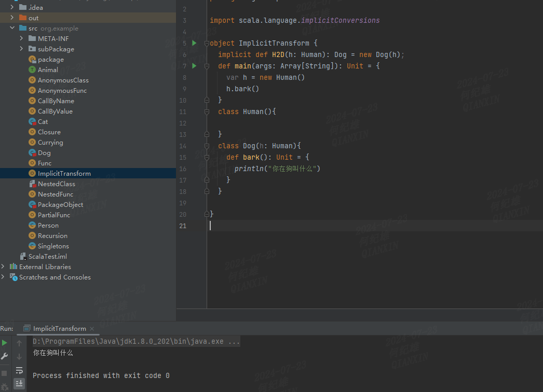This screenshot has width=543, height=392.
Task: Select the out folder icon
Action: (23, 18)
